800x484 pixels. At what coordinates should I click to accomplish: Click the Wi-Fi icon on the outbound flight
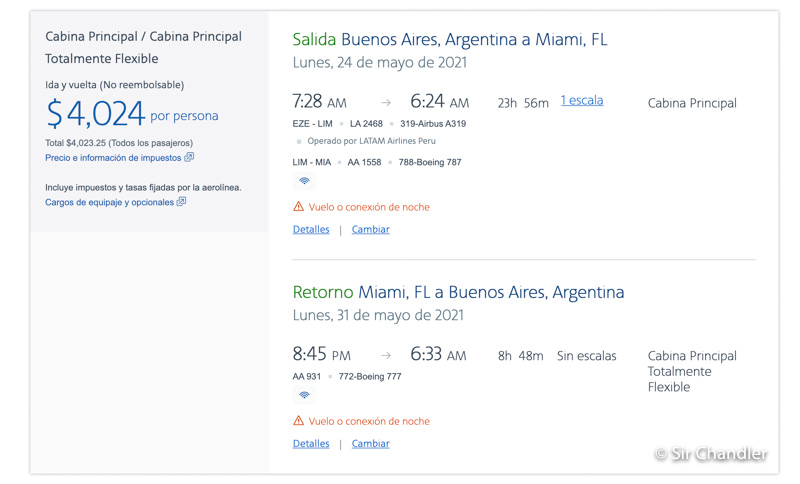coord(304,181)
